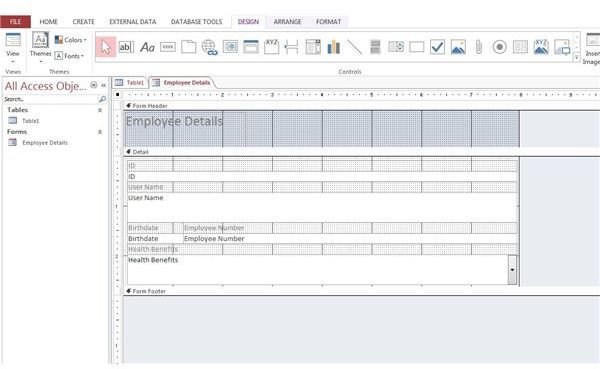Click Health Benefits combo box arrow
Image resolution: width=600 pixels, height=369 pixels.
512,269
